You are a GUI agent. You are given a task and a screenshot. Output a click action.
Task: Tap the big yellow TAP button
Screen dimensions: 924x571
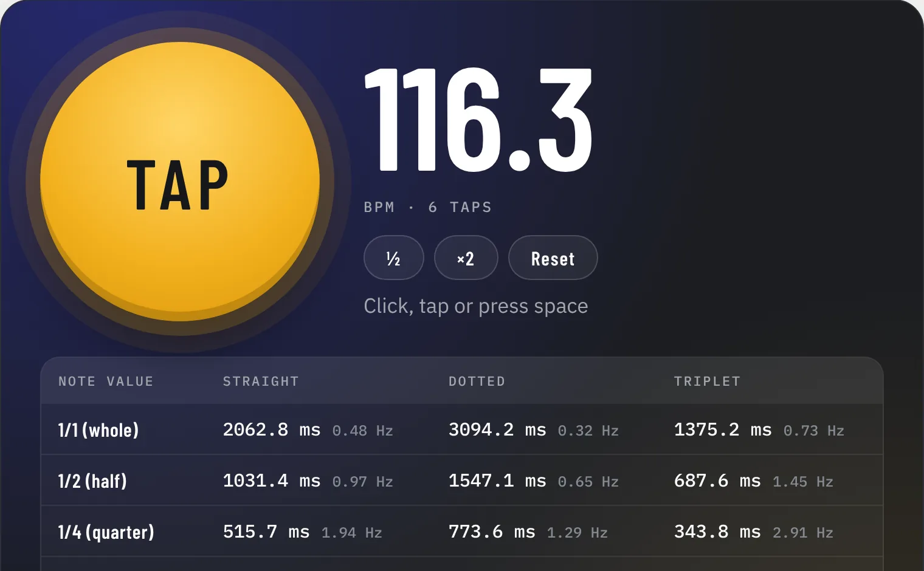tap(180, 181)
